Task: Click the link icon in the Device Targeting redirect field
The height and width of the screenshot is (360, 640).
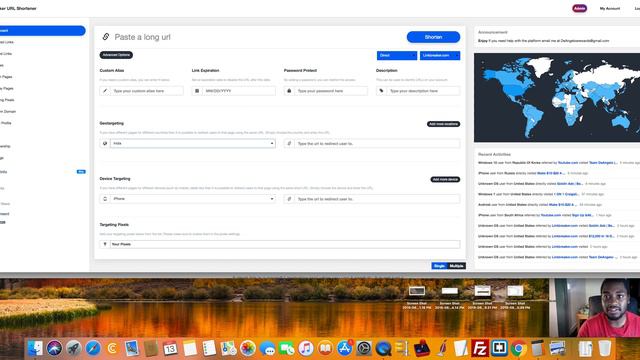Action: point(289,199)
